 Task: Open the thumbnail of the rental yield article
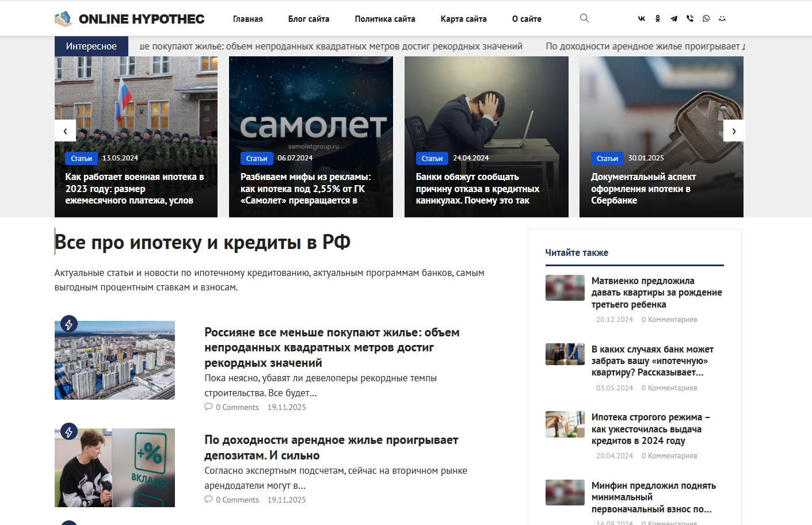click(x=115, y=467)
